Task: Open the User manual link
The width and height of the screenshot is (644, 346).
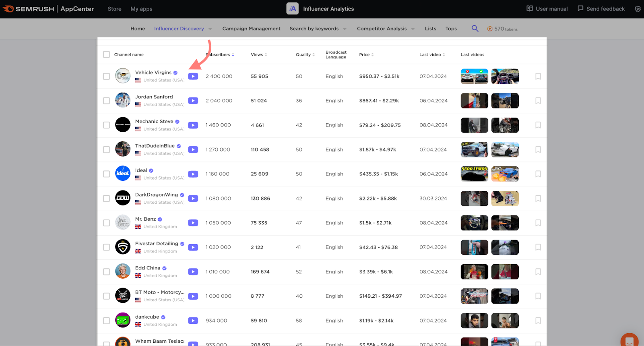Action: [547, 9]
